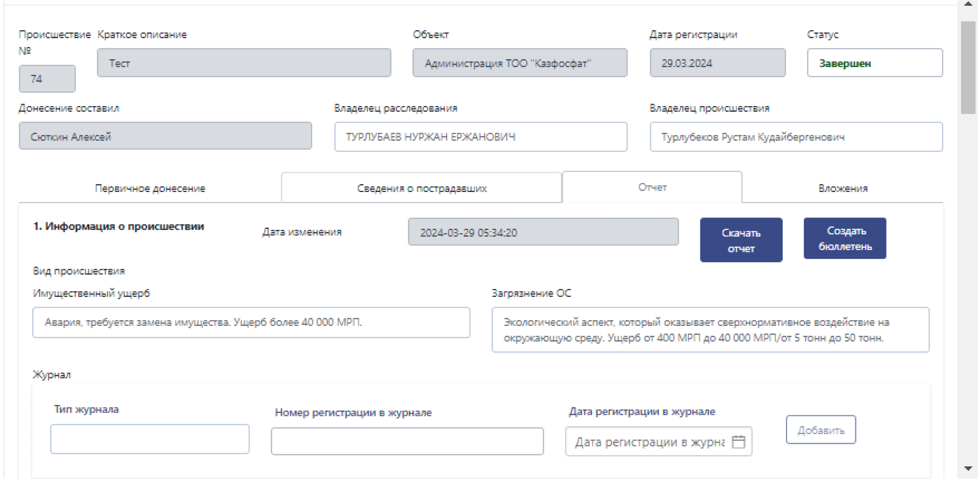This screenshot has height=480, width=980.
Task: Open the Тип журнала selection field
Action: tap(150, 439)
